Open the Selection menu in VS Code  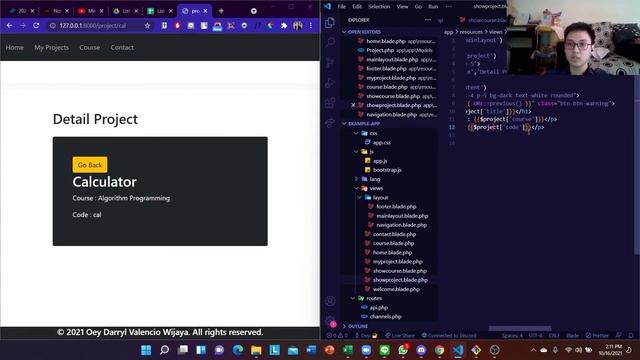379,7
